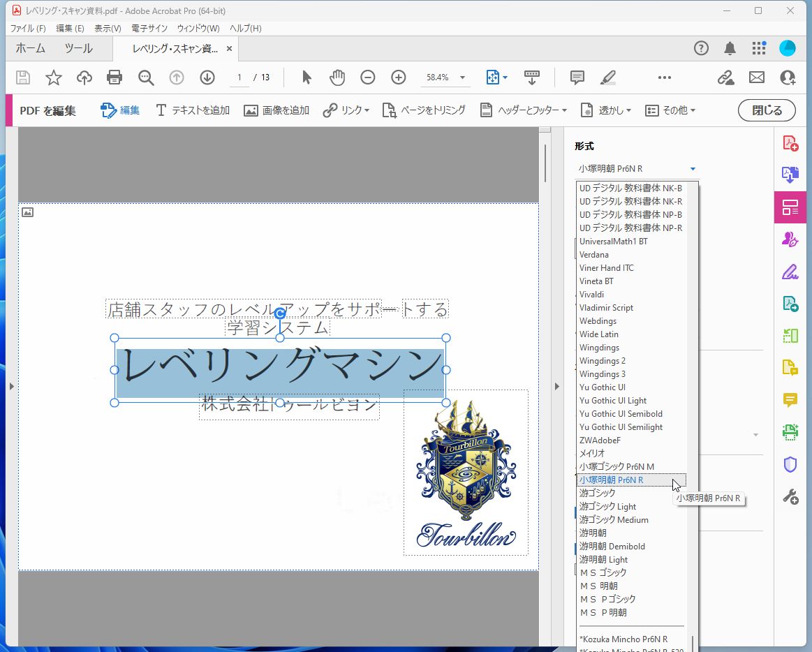Pick Yu Gothic UI Semibold font
Image resolution: width=812 pixels, height=652 pixels.
[x=632, y=414]
